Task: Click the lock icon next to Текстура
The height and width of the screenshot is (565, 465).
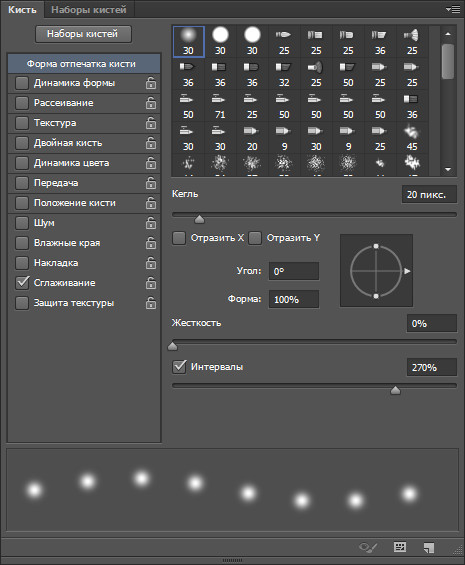Action: tap(151, 123)
